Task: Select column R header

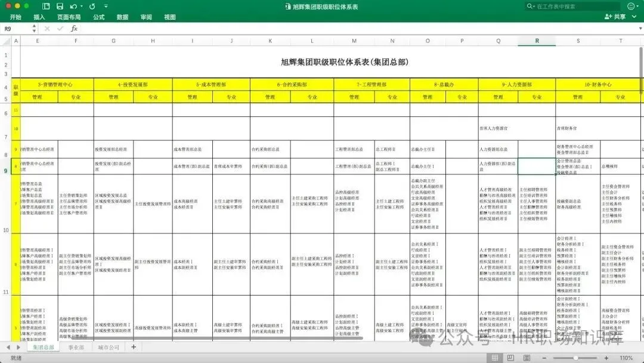Action: click(537, 41)
